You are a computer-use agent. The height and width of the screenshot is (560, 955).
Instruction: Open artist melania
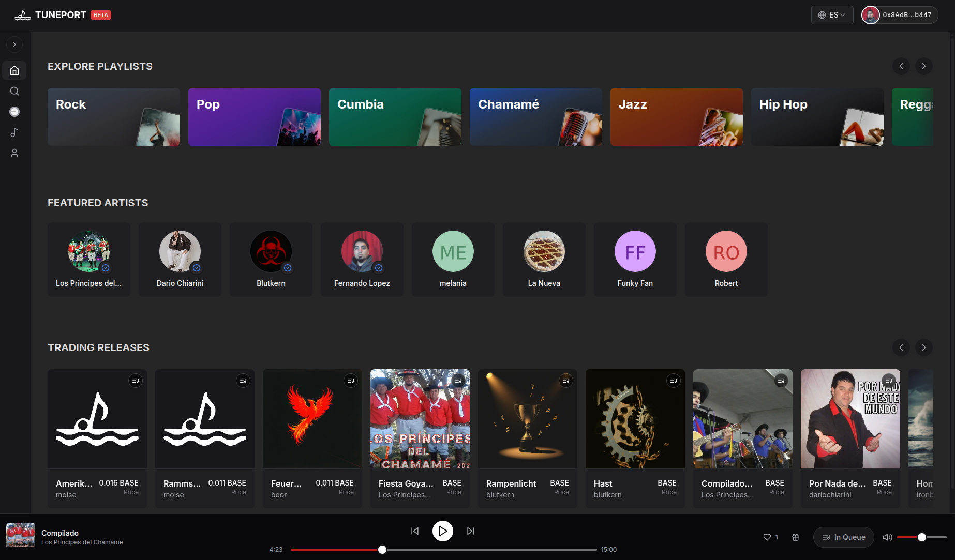pos(453,260)
